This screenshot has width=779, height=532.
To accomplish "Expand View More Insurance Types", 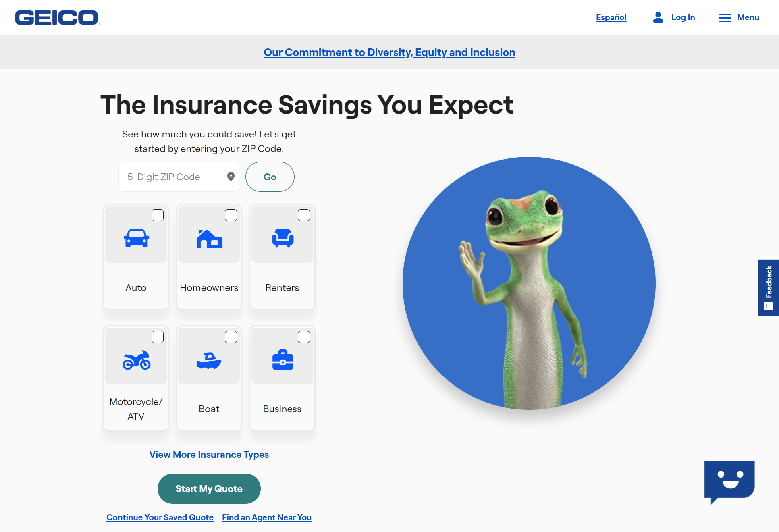I will (209, 455).
